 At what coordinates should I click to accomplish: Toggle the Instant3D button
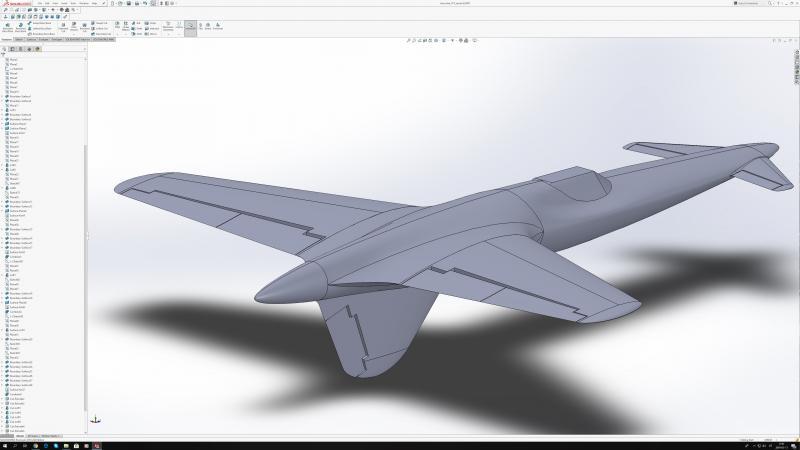(190, 27)
